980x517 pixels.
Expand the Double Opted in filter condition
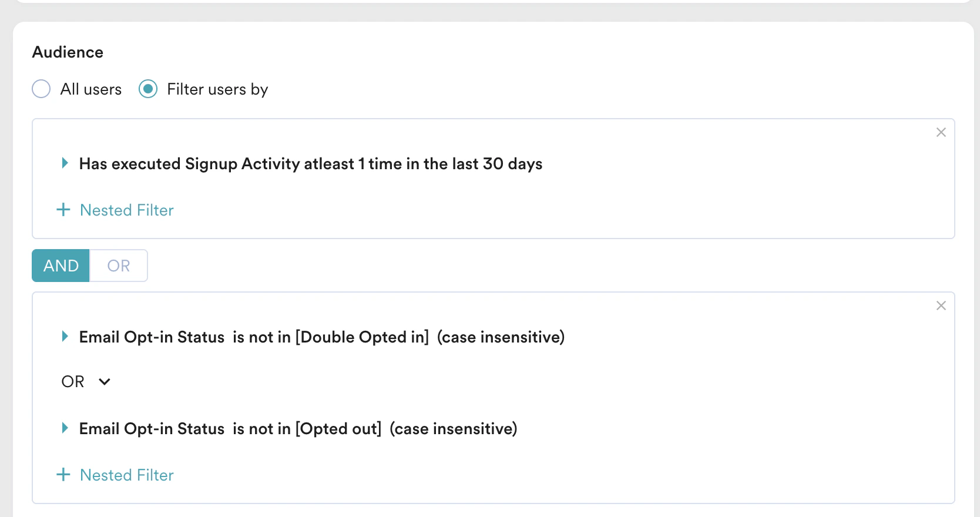pos(65,337)
